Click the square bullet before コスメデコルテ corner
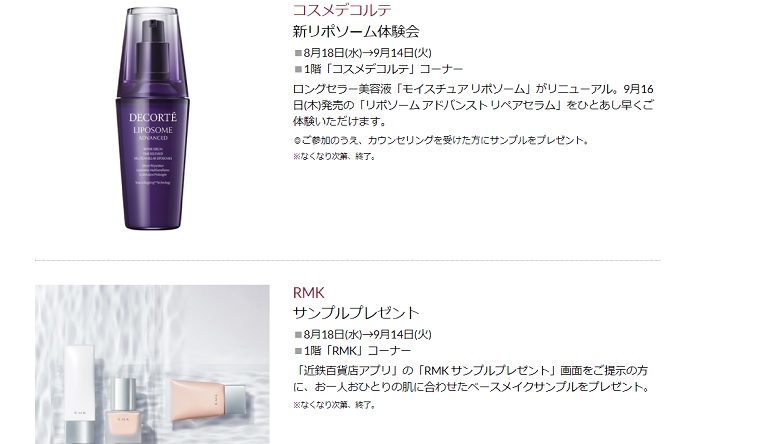The width and height of the screenshot is (760, 444). [298, 69]
